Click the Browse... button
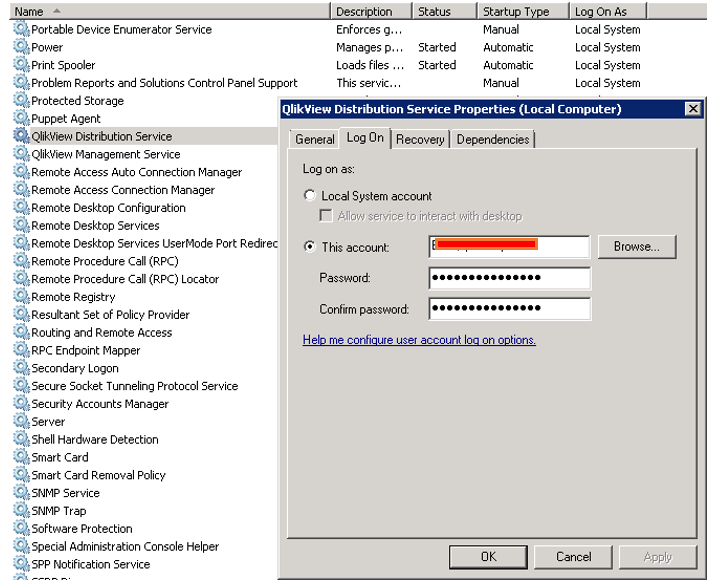 click(637, 247)
